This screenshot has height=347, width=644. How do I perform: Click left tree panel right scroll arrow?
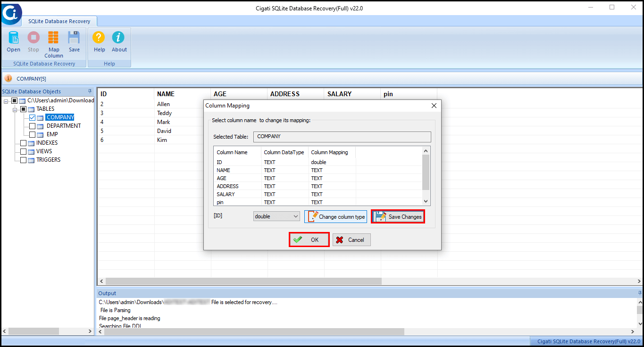(x=90, y=331)
